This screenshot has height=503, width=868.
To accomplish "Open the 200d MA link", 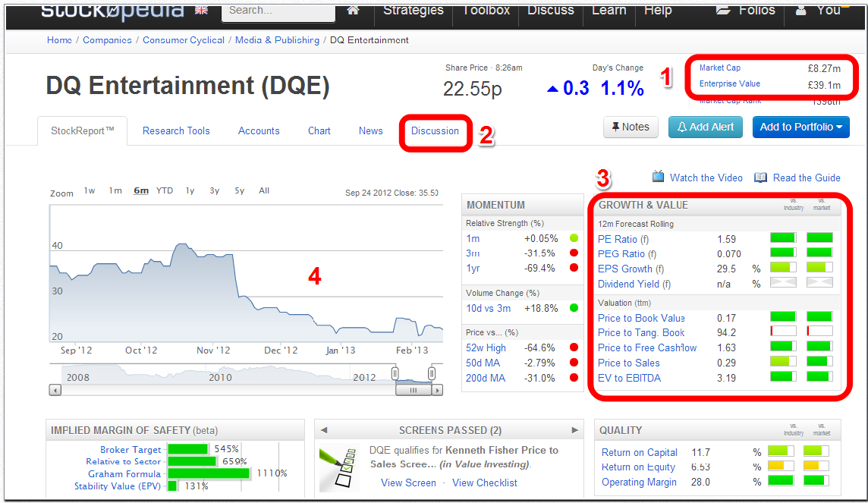I will (486, 378).
